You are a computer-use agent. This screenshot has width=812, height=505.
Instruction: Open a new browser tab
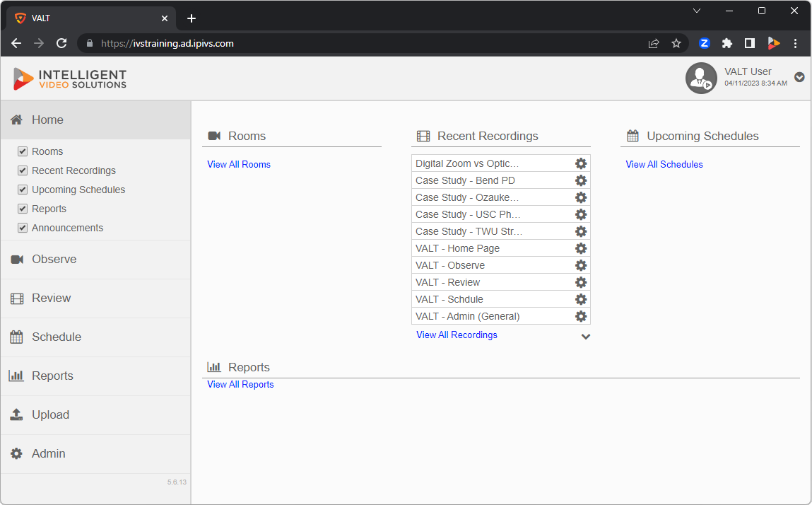tap(192, 18)
